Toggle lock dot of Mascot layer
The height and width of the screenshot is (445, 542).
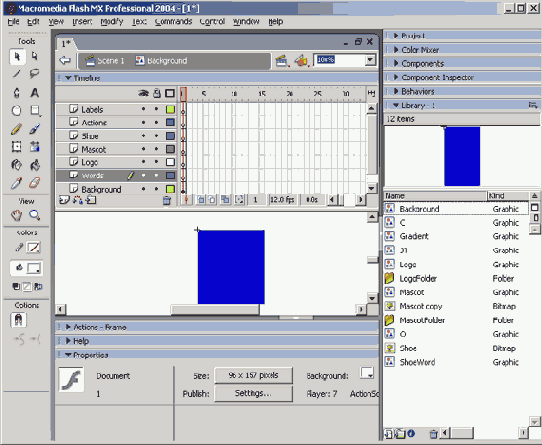pos(156,149)
